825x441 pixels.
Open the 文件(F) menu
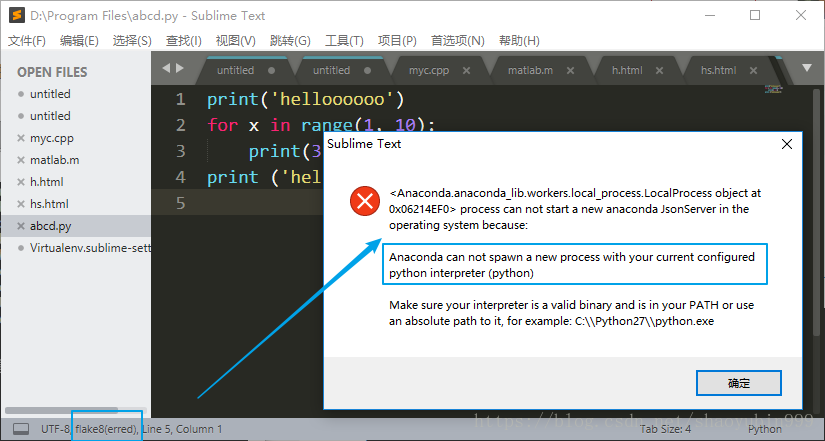(26, 41)
